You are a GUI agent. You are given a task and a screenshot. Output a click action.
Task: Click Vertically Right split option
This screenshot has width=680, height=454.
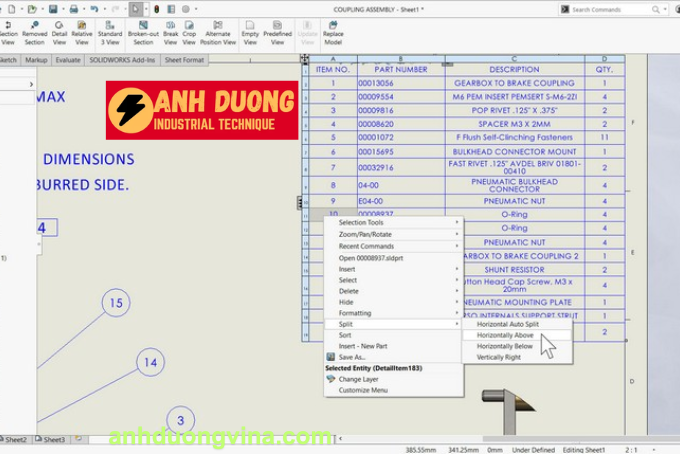[499, 357]
